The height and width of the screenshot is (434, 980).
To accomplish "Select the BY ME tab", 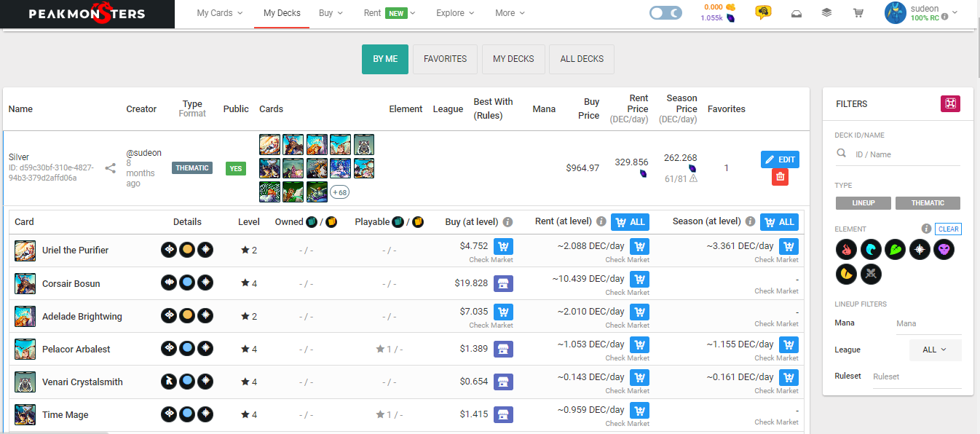I will 385,59.
